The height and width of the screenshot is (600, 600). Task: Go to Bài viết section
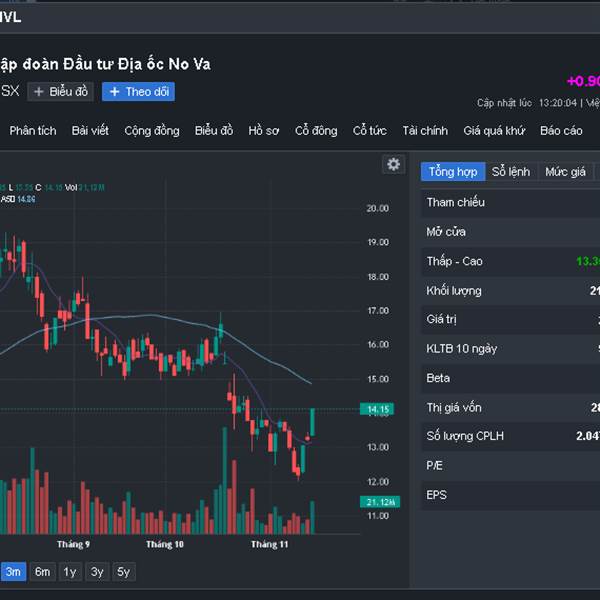click(x=90, y=131)
